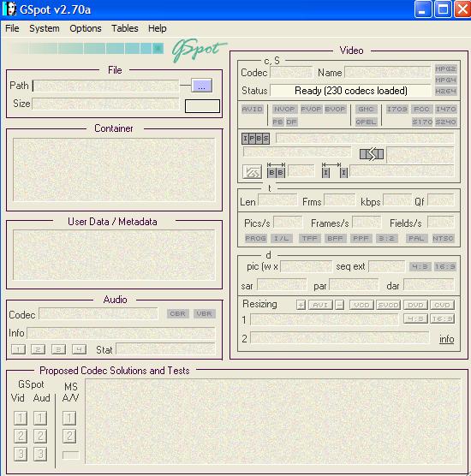
Task: Open the Tables menu
Action: pyautogui.click(x=125, y=28)
